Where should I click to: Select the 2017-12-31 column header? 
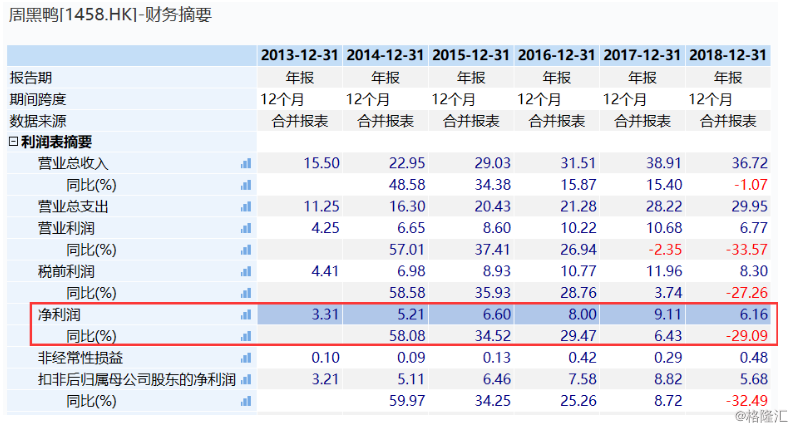point(642,55)
